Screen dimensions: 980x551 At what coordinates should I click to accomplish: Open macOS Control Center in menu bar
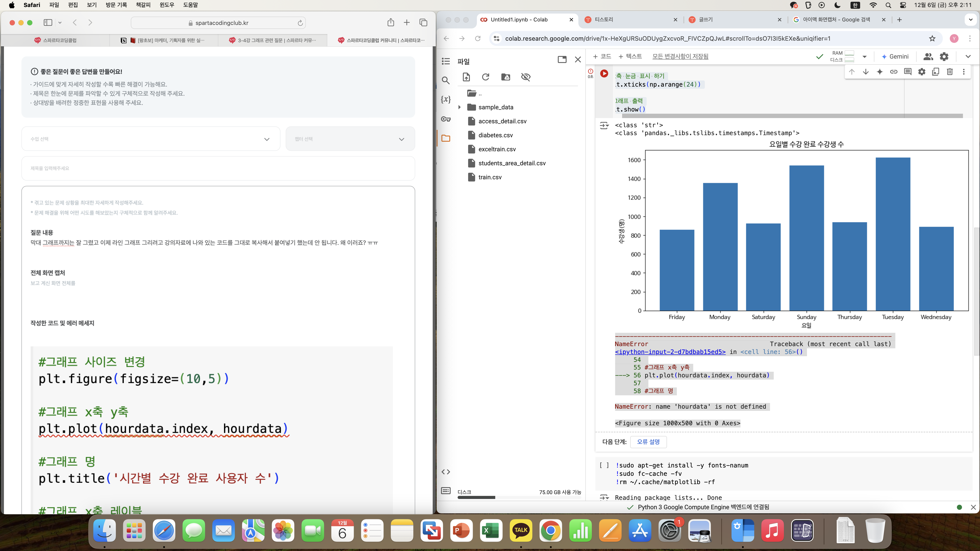coord(903,5)
